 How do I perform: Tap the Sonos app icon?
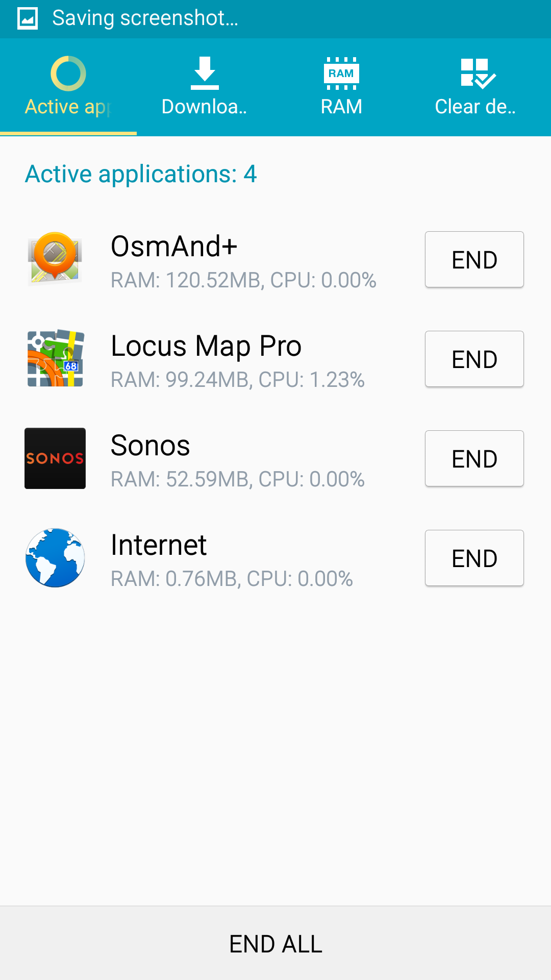[x=55, y=458]
